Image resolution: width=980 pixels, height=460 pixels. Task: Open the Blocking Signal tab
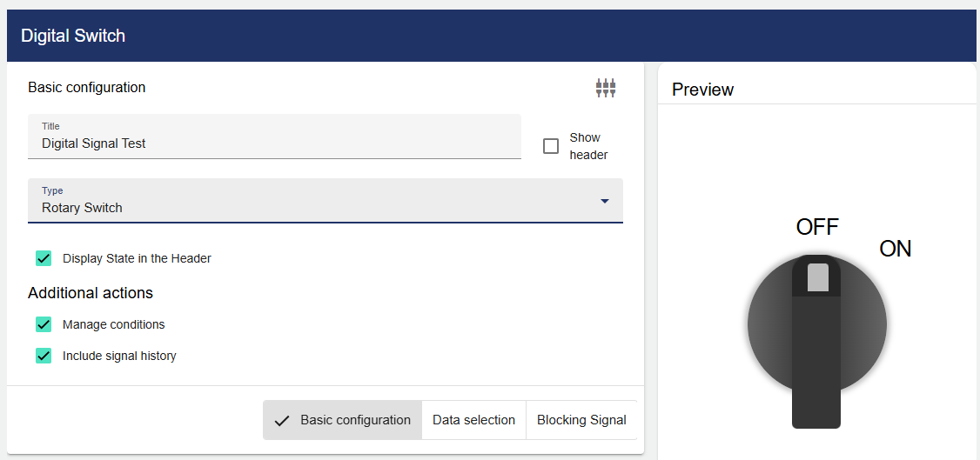pyautogui.click(x=581, y=420)
